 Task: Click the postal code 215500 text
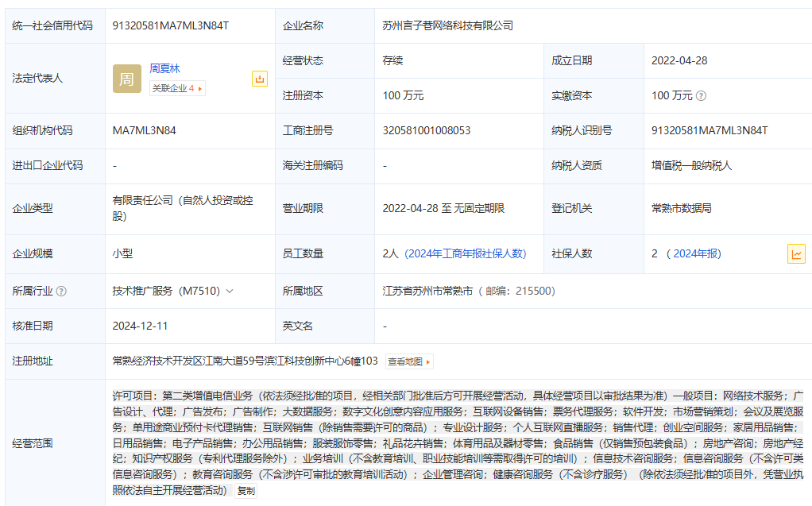(534, 292)
